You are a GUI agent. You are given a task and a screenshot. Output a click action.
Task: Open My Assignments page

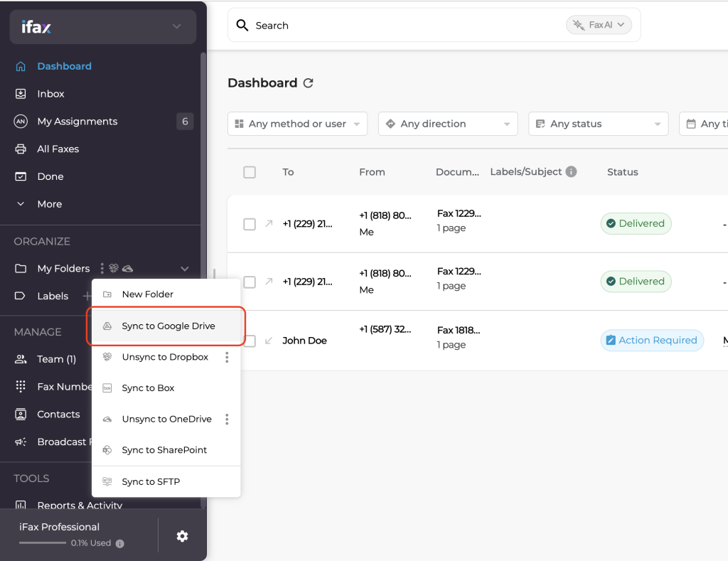(77, 121)
